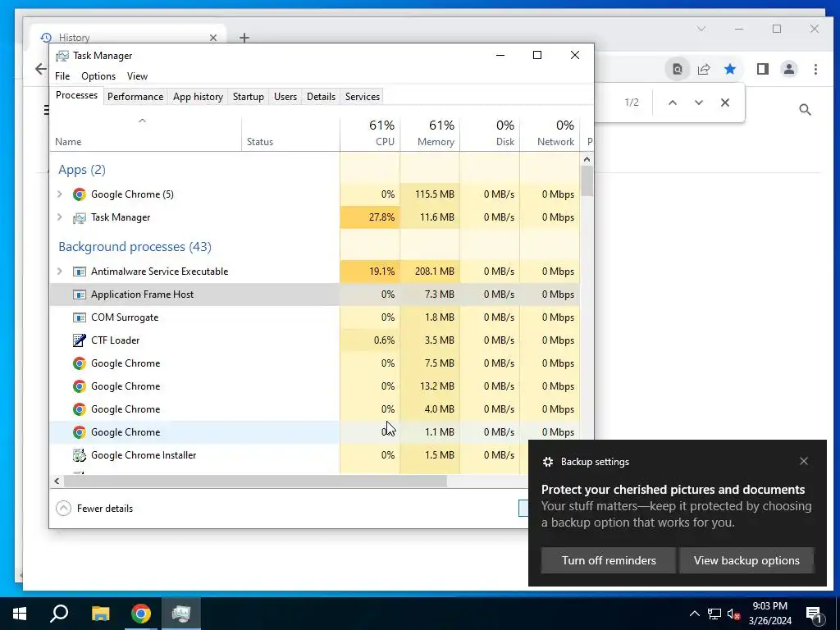Go to previous find result arrow
This screenshot has width=840, height=630.
[673, 103]
